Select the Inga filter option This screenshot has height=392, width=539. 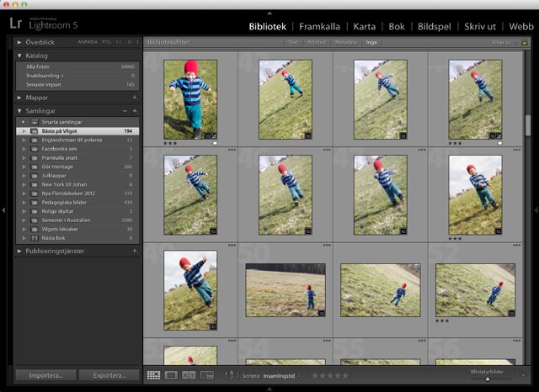click(x=371, y=42)
